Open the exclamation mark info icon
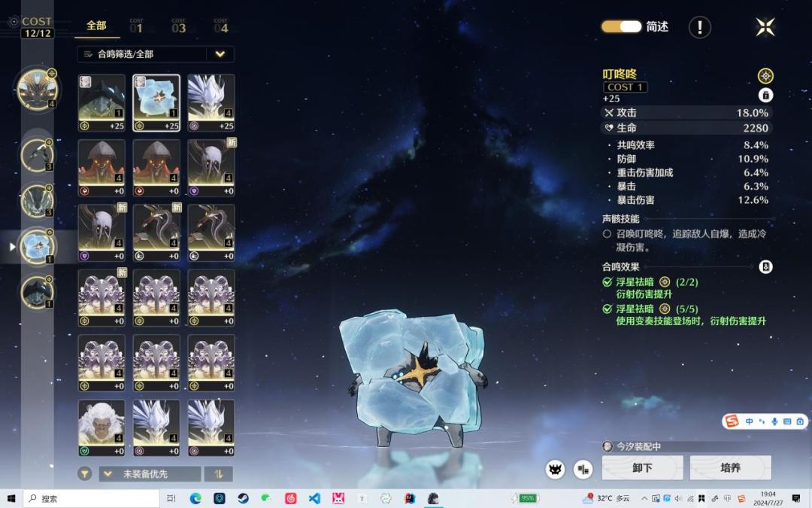Viewport: 812px width, 508px height. coord(700,27)
